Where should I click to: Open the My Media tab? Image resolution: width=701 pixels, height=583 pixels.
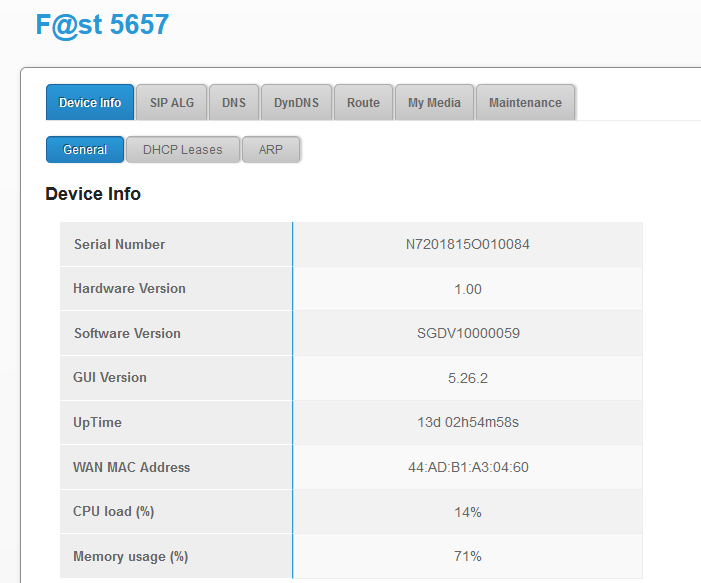point(434,103)
